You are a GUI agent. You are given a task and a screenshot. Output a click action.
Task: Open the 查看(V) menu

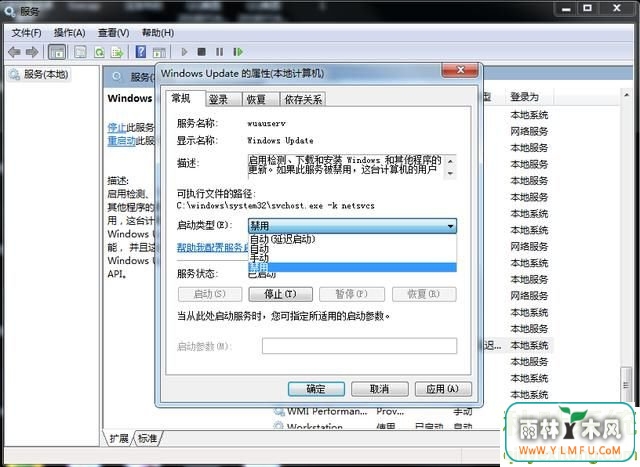113,33
